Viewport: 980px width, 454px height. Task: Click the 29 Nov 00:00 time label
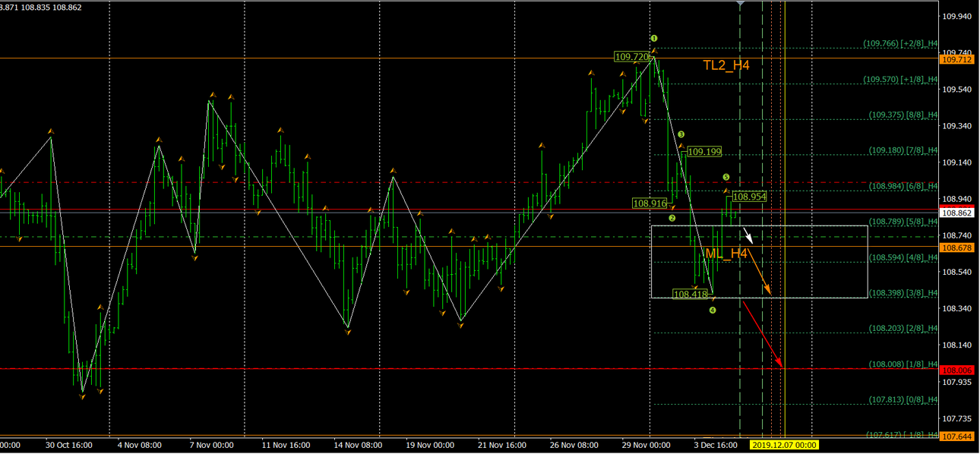click(x=646, y=446)
